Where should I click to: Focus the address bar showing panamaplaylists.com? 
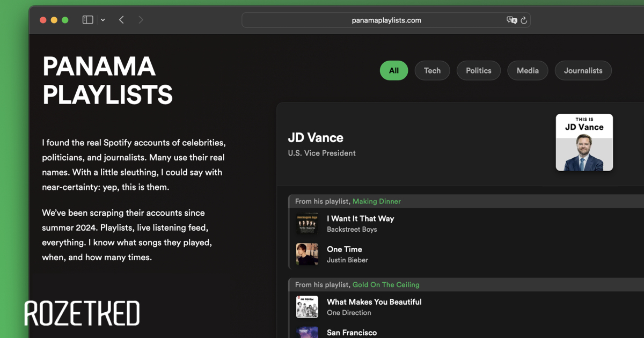click(386, 20)
